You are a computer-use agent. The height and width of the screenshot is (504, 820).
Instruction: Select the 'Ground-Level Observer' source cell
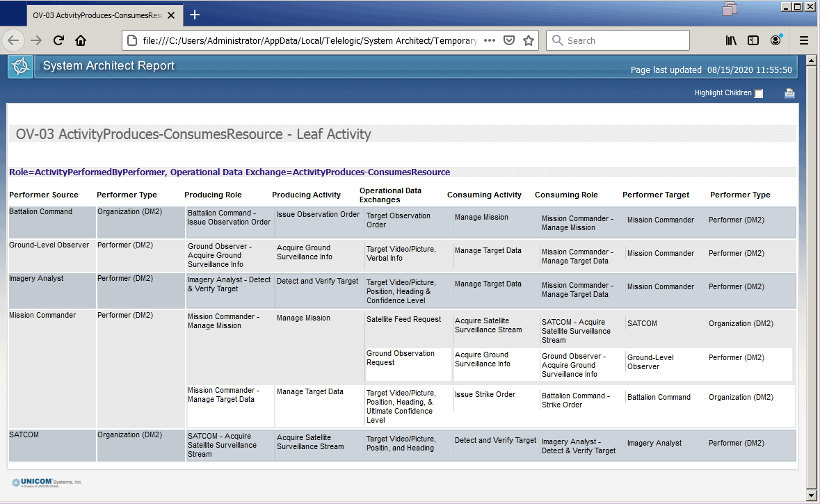click(49, 245)
